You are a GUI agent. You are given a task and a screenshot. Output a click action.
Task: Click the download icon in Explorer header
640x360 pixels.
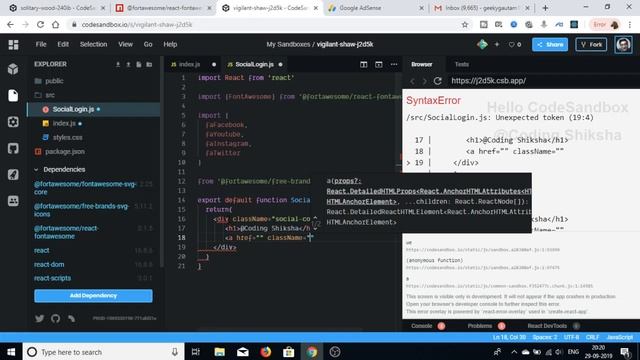(x=118, y=64)
